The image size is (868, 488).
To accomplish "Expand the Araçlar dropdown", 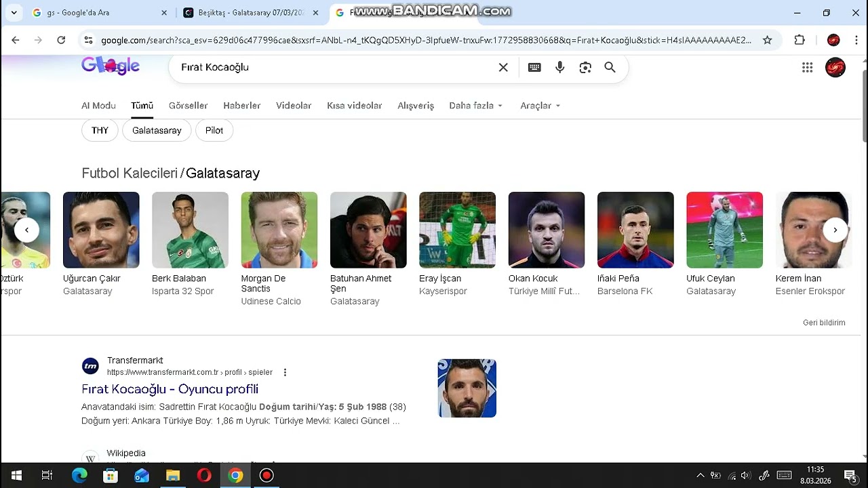I will [x=540, y=106].
